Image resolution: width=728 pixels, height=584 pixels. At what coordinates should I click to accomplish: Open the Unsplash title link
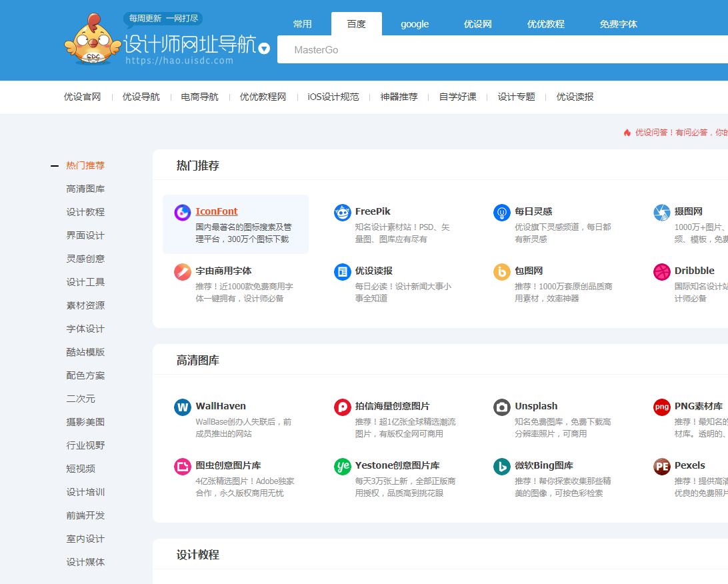tap(536, 406)
